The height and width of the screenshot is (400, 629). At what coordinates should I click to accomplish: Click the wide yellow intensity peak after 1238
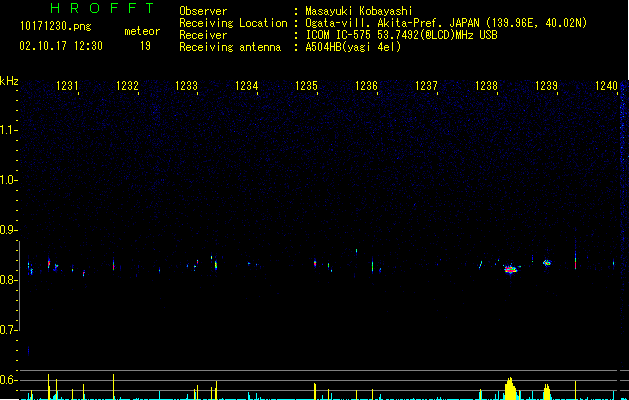[x=510, y=388]
